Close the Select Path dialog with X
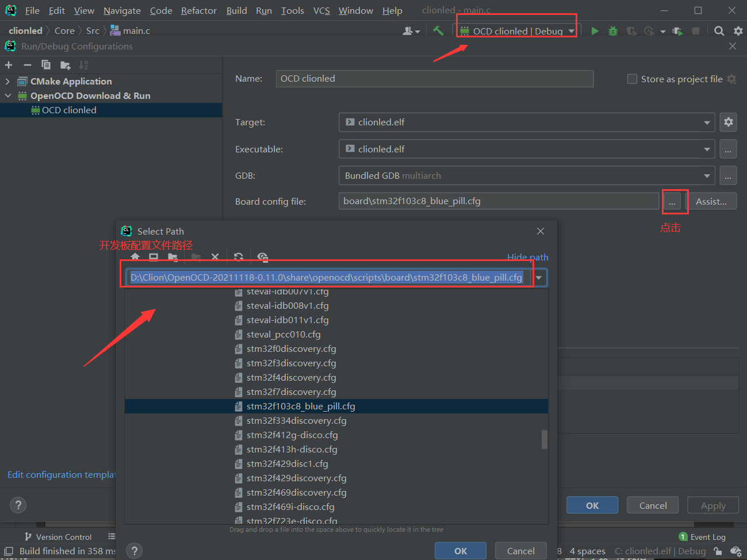This screenshot has width=747, height=560. click(x=541, y=231)
